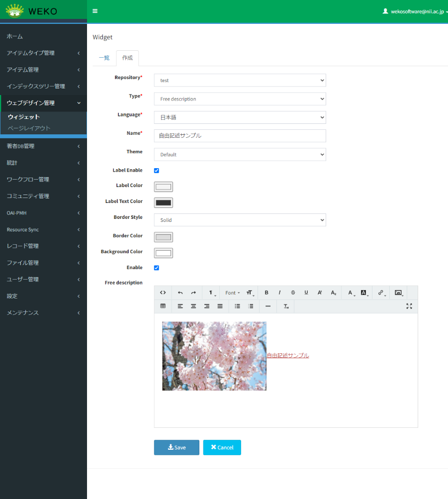Open the Repository dropdown
448x499 pixels.
(x=240, y=80)
